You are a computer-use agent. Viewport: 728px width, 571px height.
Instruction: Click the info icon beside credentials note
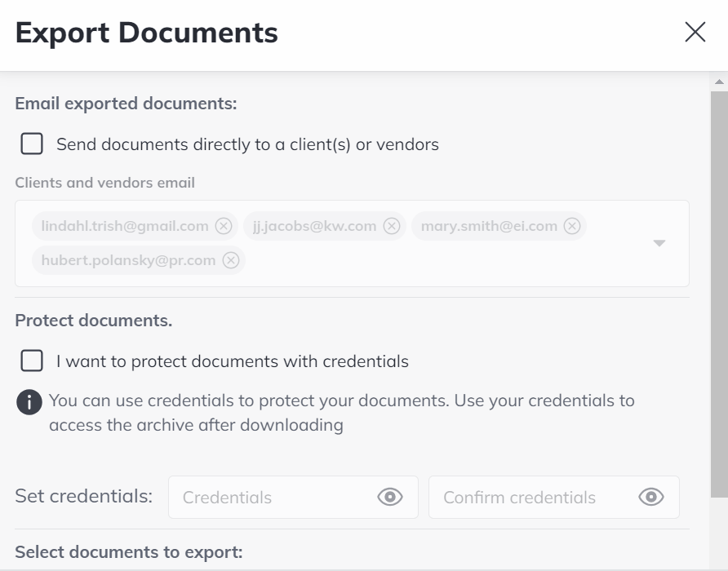pos(29,401)
